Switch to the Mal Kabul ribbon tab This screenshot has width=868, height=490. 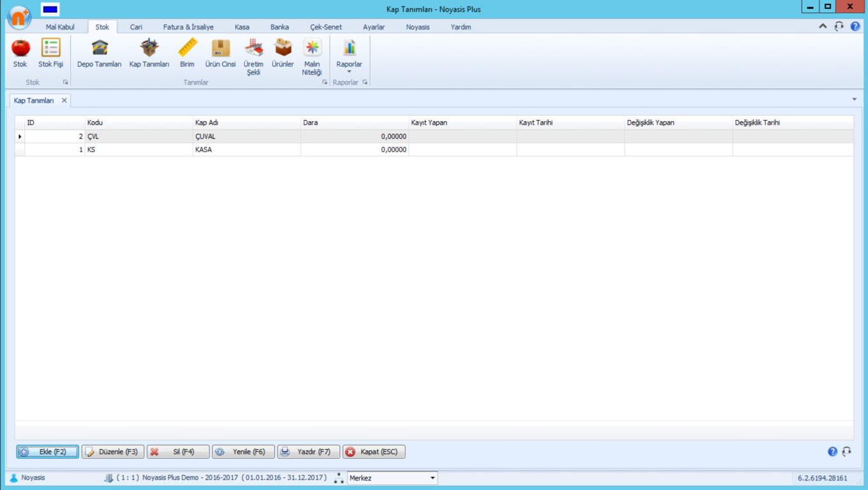coord(60,27)
